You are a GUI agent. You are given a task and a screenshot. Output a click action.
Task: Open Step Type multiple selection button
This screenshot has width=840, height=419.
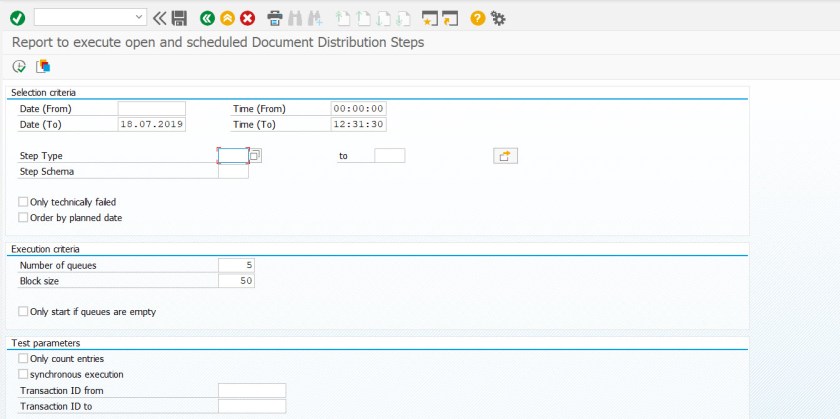click(505, 156)
